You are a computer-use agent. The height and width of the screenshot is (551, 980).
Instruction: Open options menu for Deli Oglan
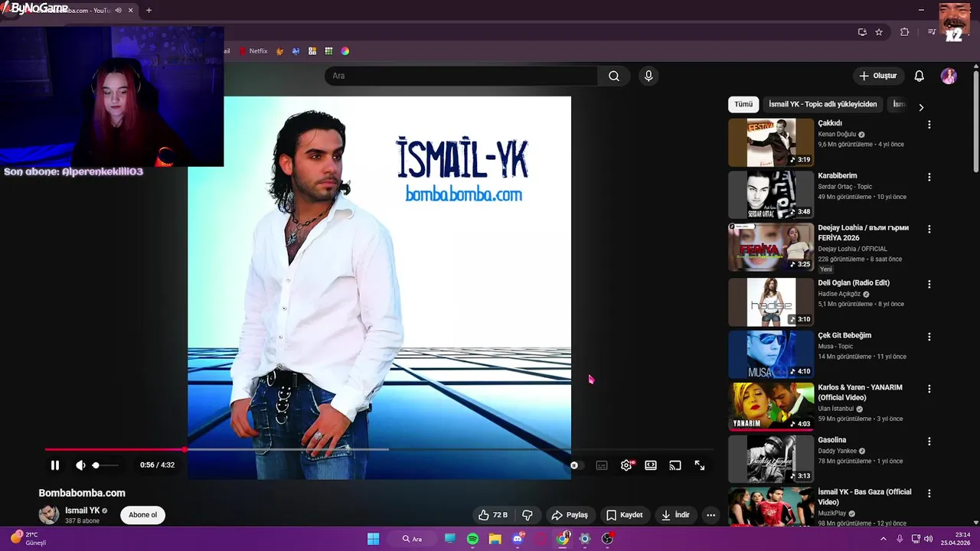pos(929,284)
